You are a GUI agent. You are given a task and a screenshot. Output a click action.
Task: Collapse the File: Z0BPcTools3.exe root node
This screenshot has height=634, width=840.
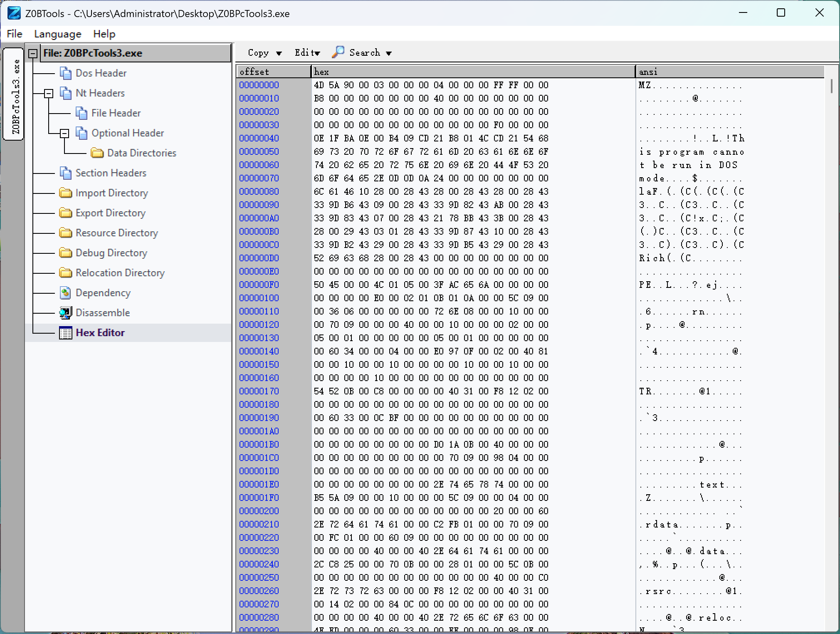[x=33, y=53]
